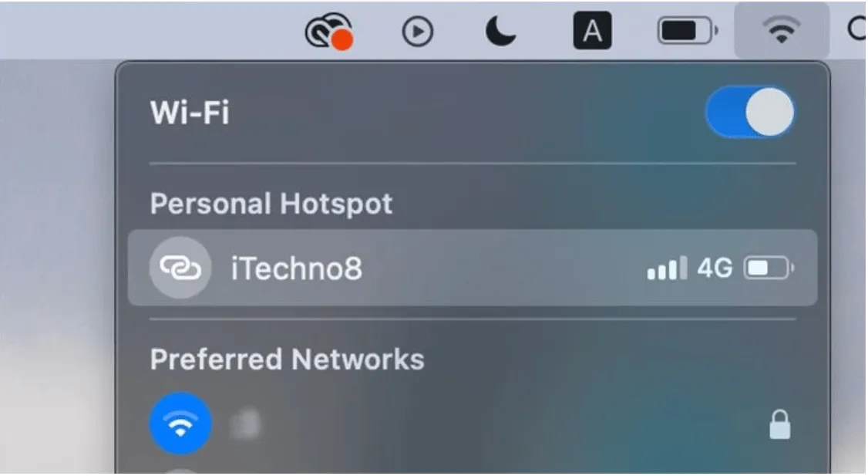Turn off the Wi-Fi switch
This screenshot has width=868, height=476.
pyautogui.click(x=750, y=112)
